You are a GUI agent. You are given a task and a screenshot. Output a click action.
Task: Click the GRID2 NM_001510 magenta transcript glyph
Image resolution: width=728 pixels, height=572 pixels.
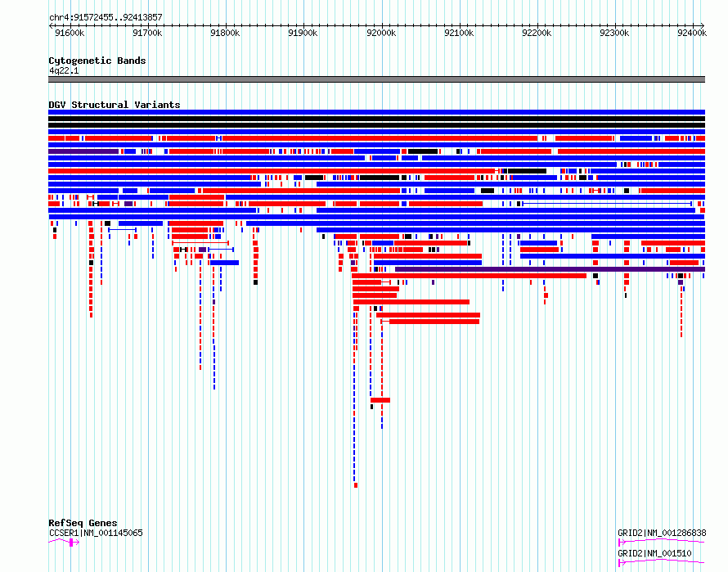coord(662,562)
